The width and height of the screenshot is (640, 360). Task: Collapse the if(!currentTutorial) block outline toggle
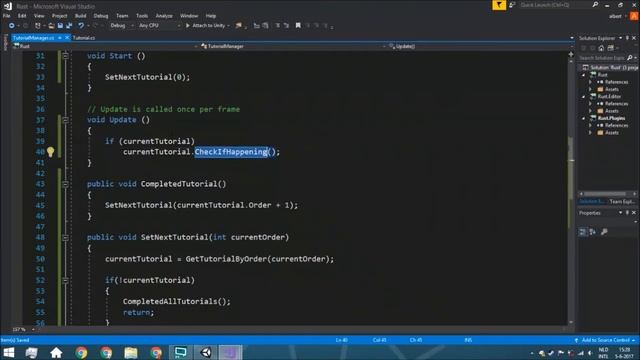(65, 280)
